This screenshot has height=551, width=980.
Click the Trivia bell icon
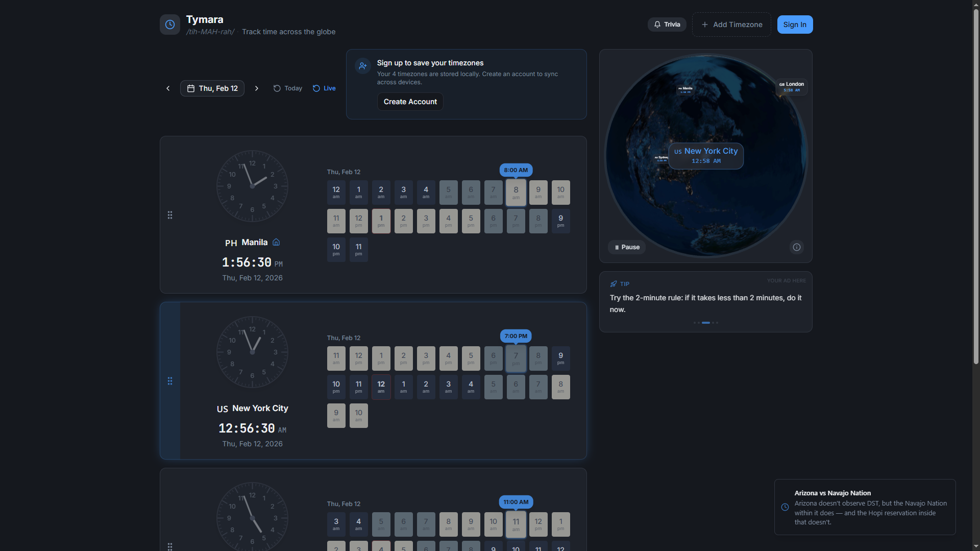(657, 24)
